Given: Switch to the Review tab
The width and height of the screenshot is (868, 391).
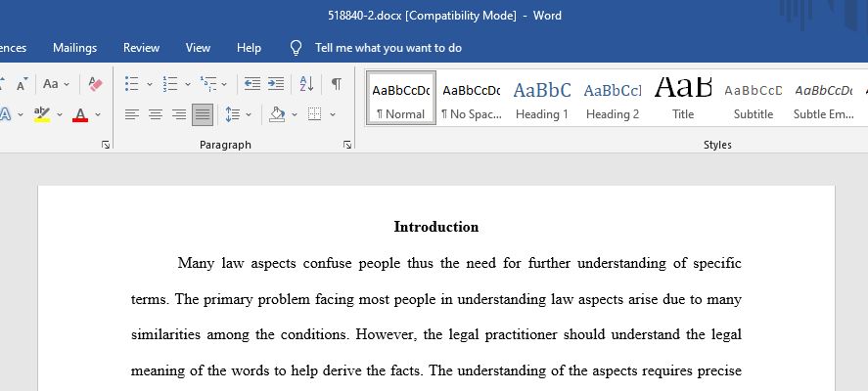Looking at the screenshot, I should [141, 48].
